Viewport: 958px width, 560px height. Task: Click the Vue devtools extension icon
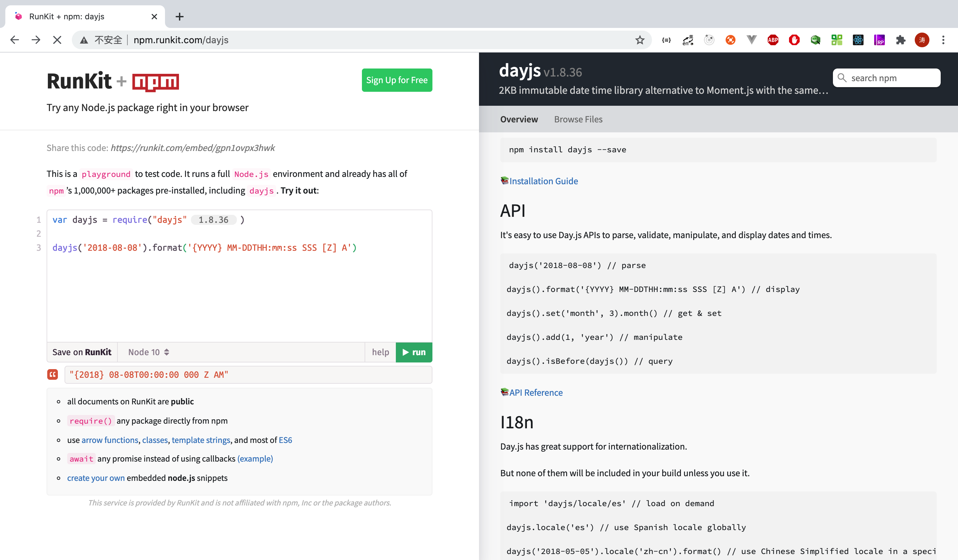(x=751, y=40)
